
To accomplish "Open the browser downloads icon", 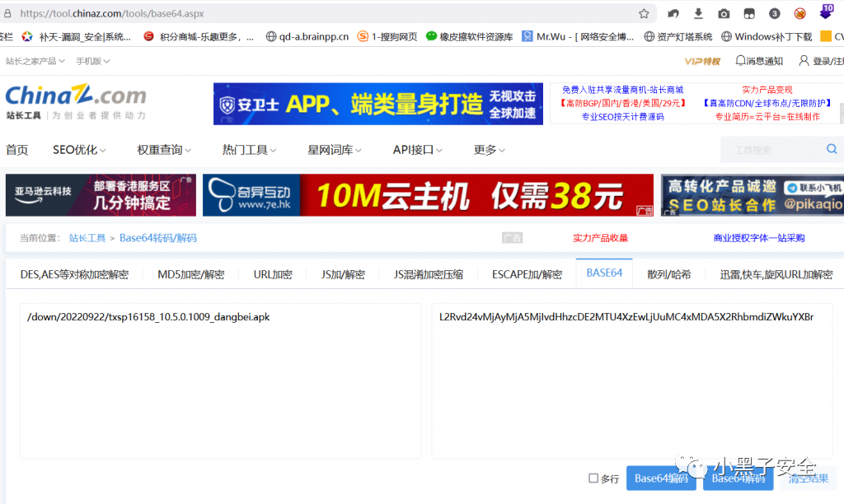I will pyautogui.click(x=698, y=14).
